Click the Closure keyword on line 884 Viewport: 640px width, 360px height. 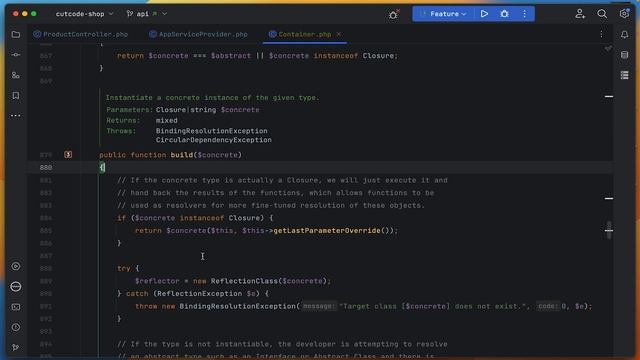(244, 218)
